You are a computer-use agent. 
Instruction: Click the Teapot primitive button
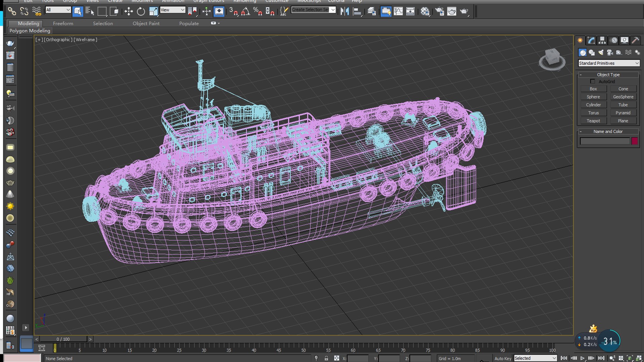point(593,121)
